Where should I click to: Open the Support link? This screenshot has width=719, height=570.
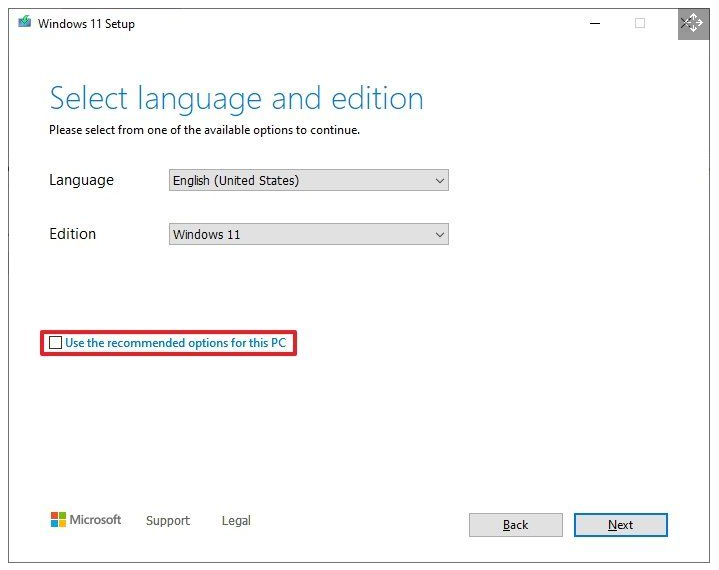pos(168,520)
